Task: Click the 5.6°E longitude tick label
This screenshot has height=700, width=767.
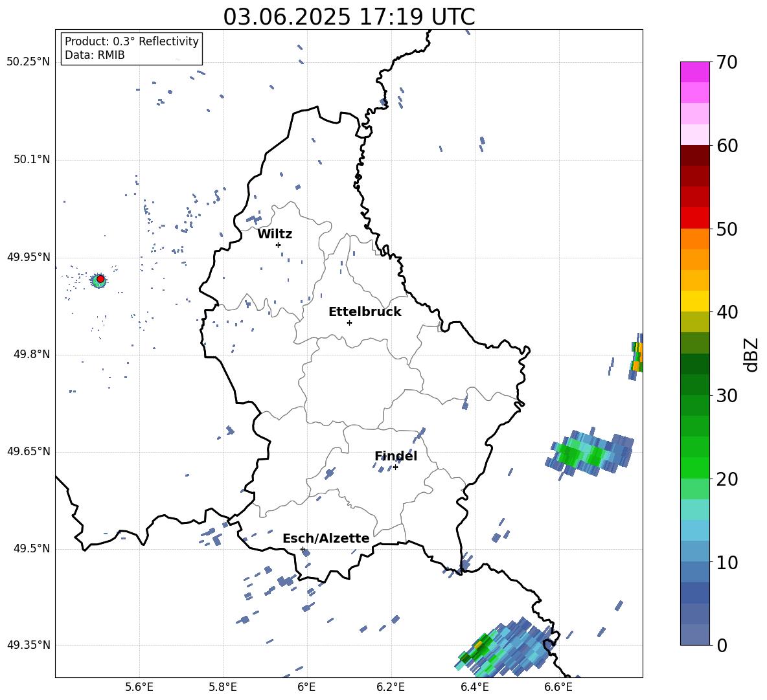Action: pyautogui.click(x=139, y=687)
